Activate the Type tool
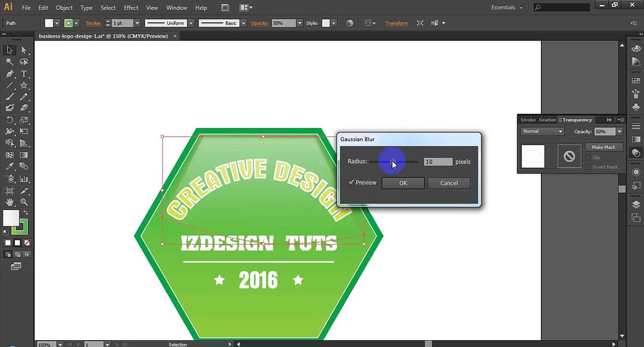This screenshot has height=347, width=644. [x=24, y=74]
